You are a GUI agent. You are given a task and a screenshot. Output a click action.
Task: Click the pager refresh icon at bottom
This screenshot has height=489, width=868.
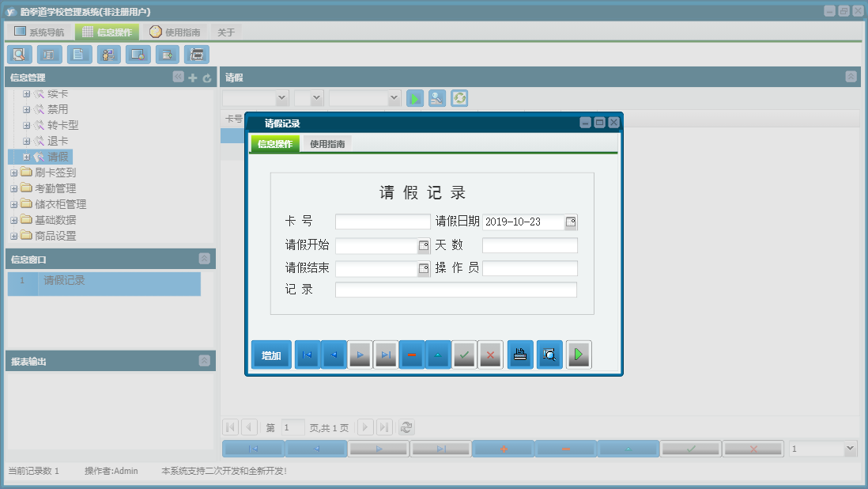pos(406,427)
